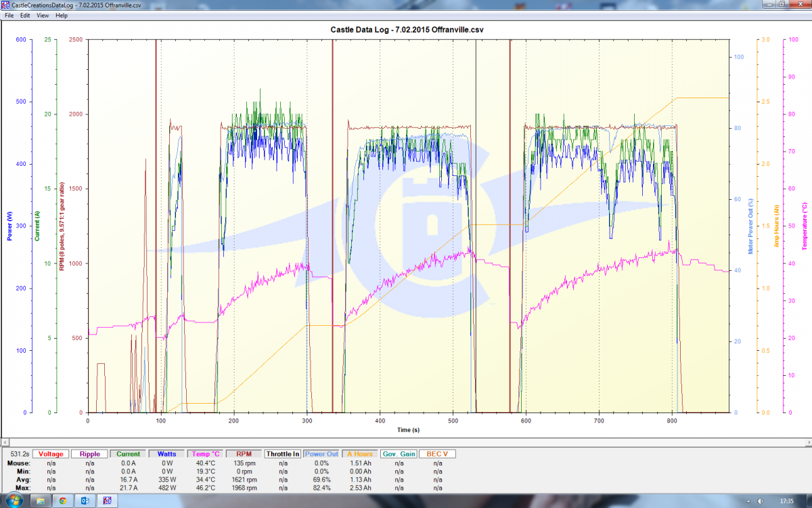This screenshot has height=508, width=812.
Task: Open the Windows Start menu
Action: tap(14, 501)
